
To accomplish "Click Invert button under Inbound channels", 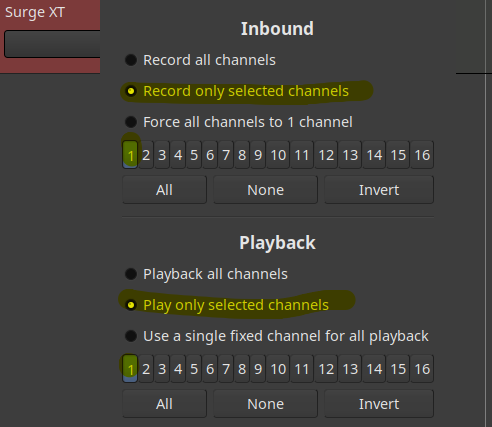I will (x=379, y=190).
